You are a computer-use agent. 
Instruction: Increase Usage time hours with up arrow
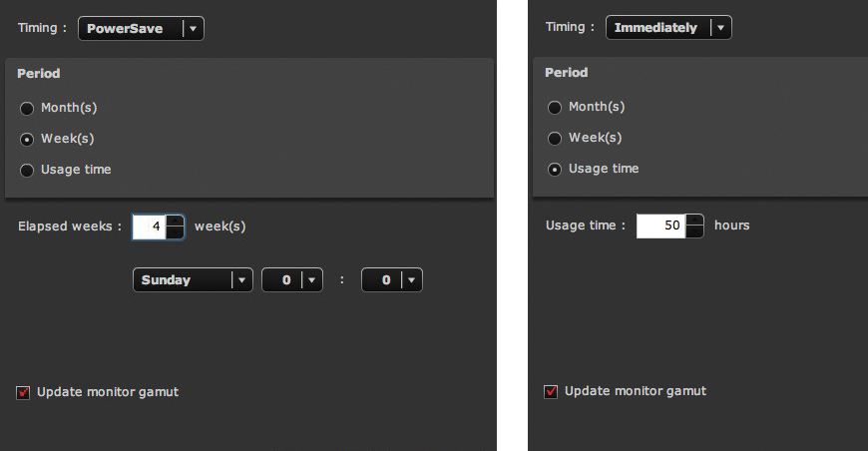695,220
